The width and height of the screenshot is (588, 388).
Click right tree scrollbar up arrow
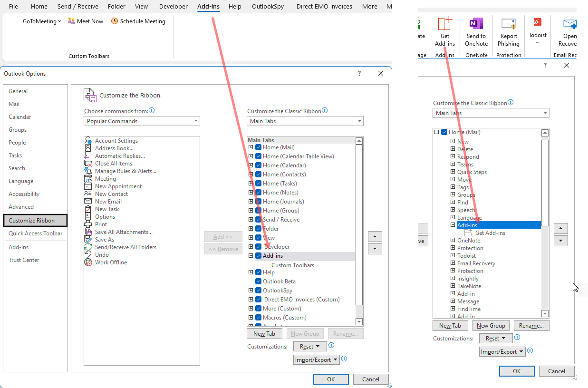coord(545,133)
